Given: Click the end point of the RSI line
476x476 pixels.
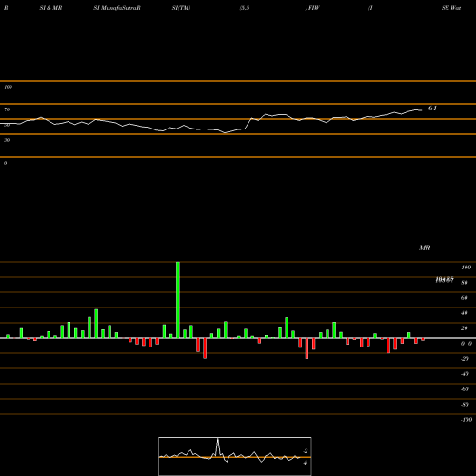Looking at the screenshot, I should click(422, 110).
